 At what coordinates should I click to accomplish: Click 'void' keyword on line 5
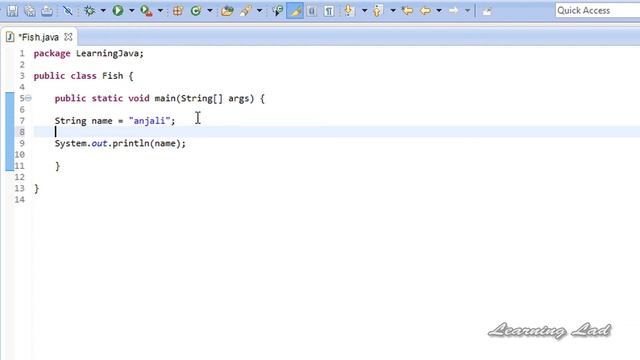click(139, 98)
